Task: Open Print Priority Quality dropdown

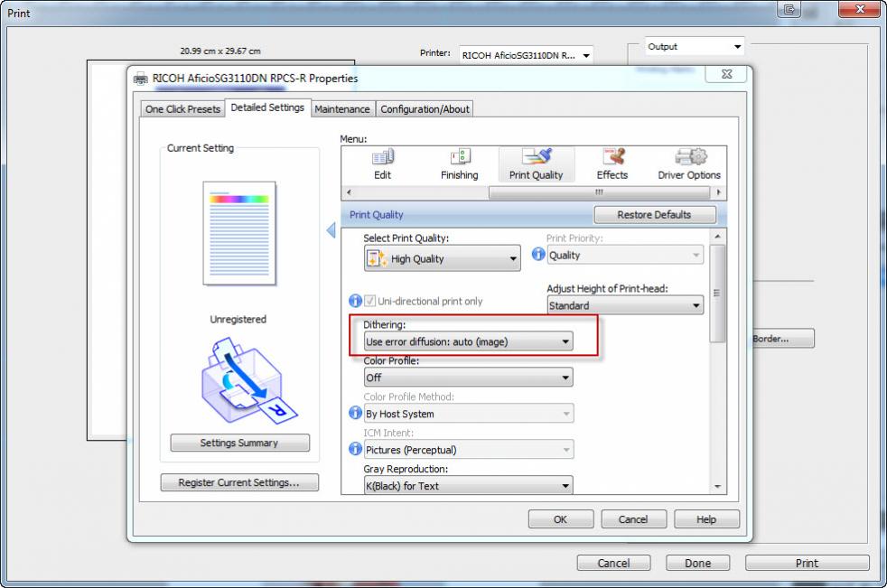Action: tap(626, 256)
